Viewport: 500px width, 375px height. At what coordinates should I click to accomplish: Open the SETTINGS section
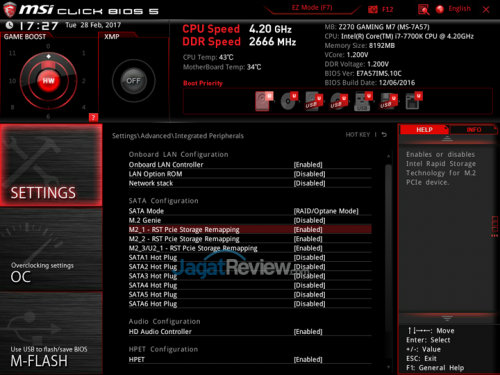51,165
